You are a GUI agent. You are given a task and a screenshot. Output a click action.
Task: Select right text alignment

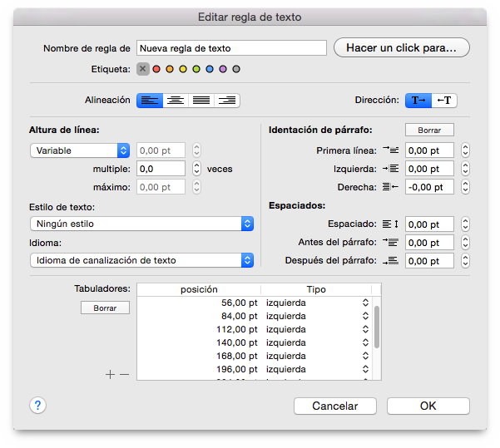(x=227, y=101)
